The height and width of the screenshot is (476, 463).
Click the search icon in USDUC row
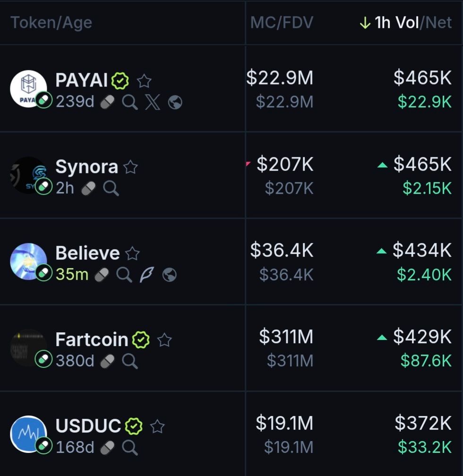(130, 447)
